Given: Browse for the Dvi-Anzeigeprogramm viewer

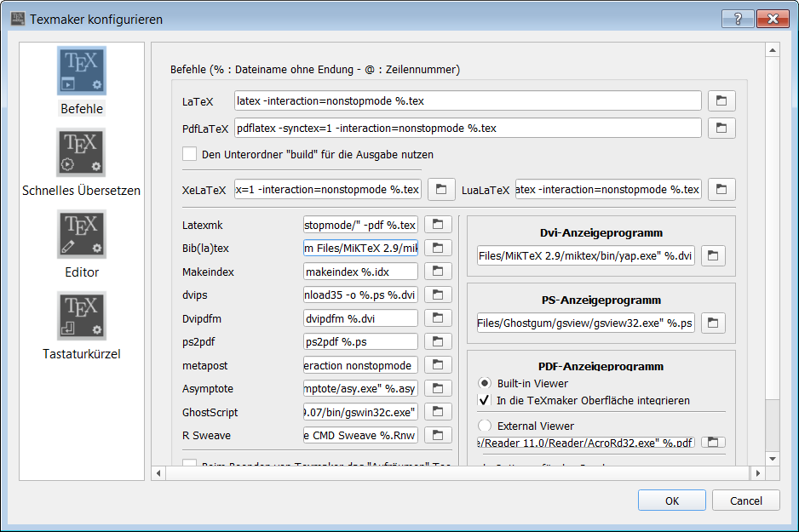Looking at the screenshot, I should pos(713,255).
